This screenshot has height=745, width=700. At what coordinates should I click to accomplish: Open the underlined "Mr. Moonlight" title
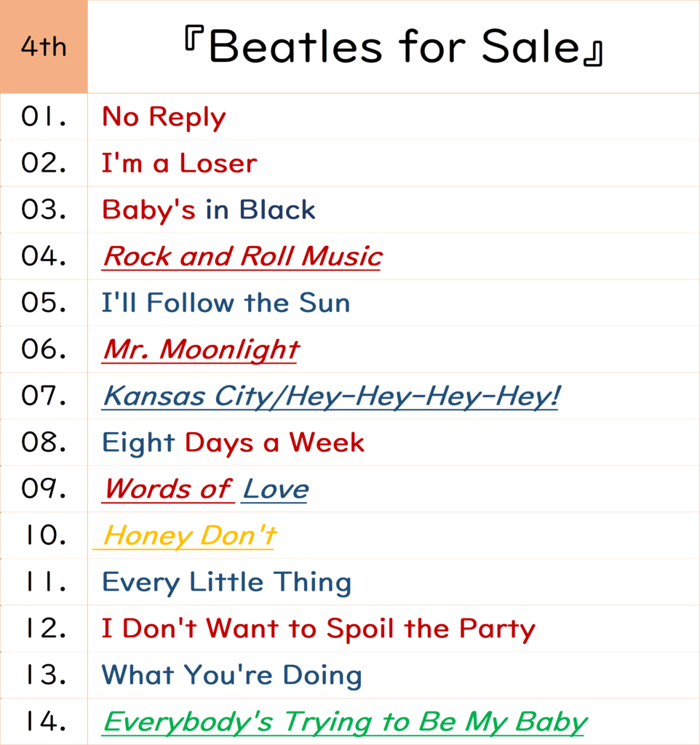click(200, 350)
